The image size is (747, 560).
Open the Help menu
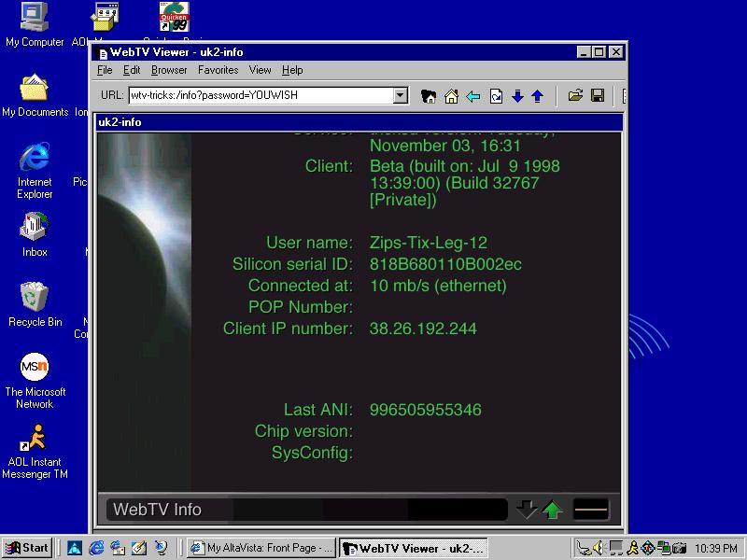pos(292,70)
